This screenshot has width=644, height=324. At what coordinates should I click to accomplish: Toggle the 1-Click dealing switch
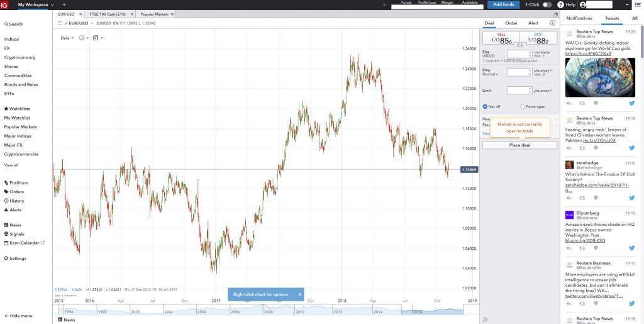547,4
